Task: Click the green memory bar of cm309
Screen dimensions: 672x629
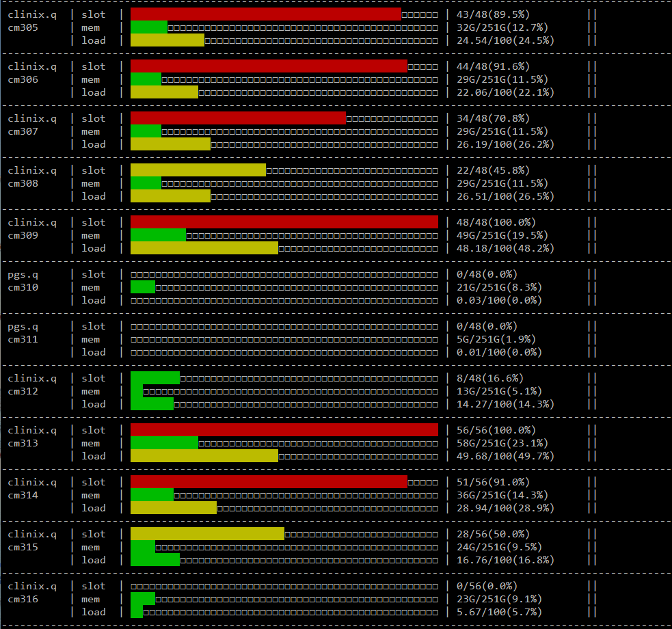Action: tap(157, 235)
